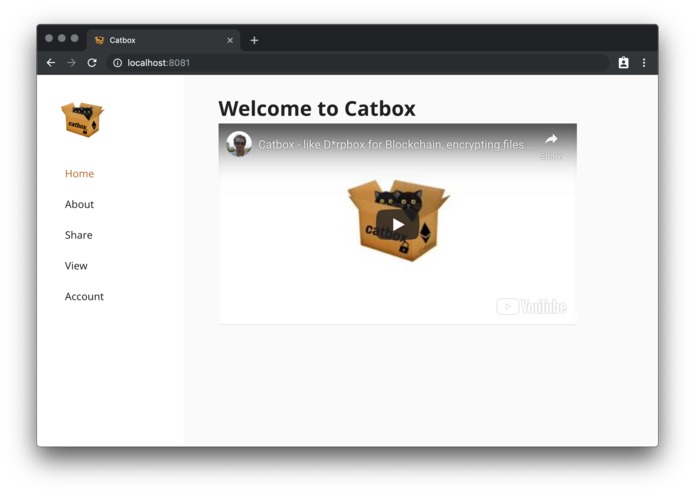Go back with the browser back arrow

point(51,63)
